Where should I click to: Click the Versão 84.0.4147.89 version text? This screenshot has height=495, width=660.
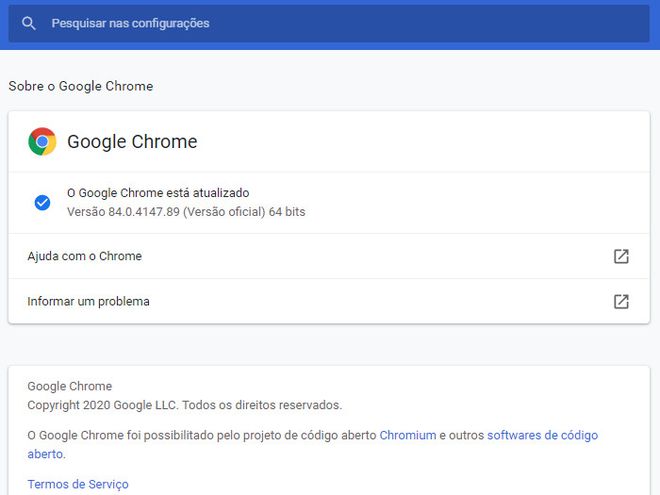pyautogui.click(x=123, y=211)
